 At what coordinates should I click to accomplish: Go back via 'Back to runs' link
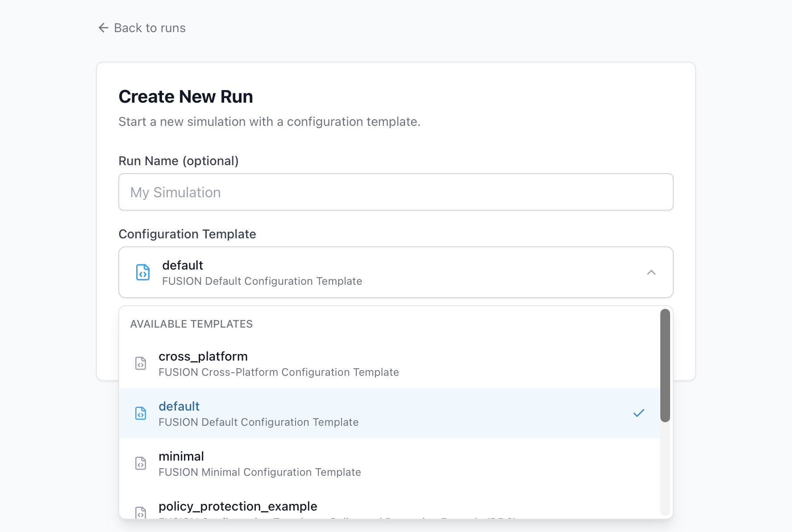(x=150, y=28)
